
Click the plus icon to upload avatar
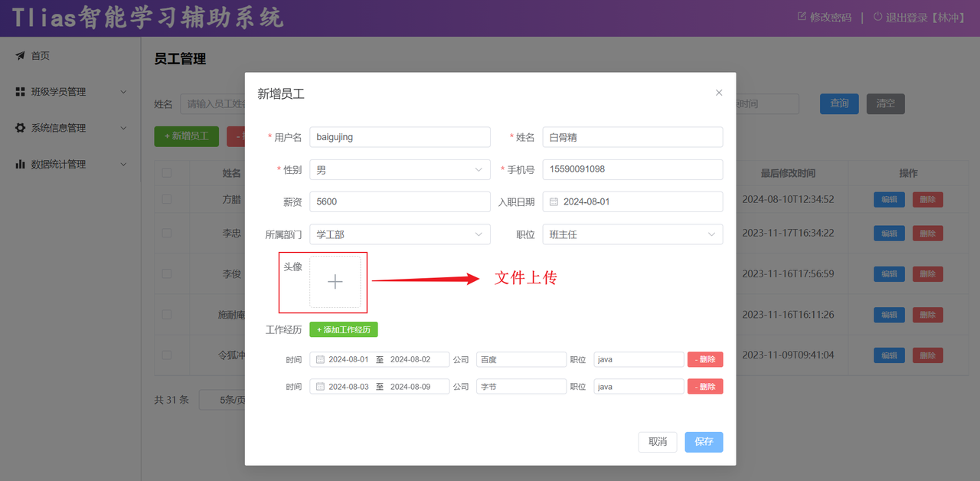pos(335,282)
